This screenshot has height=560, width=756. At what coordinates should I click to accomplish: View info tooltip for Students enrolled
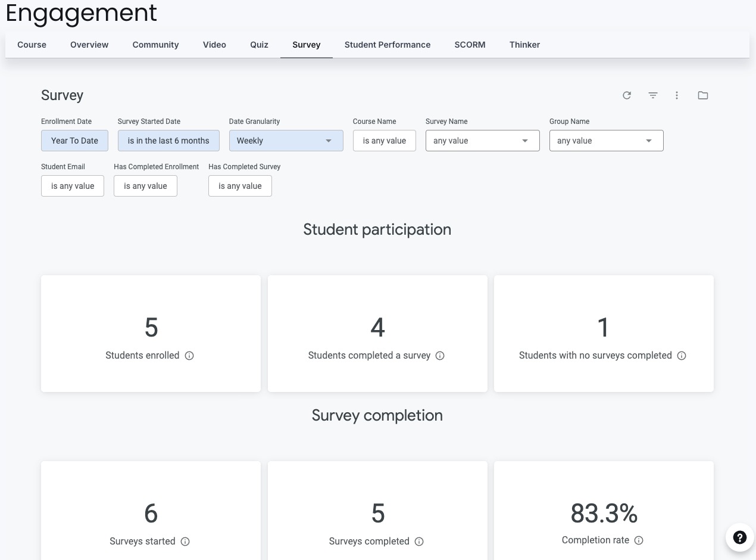189,355
